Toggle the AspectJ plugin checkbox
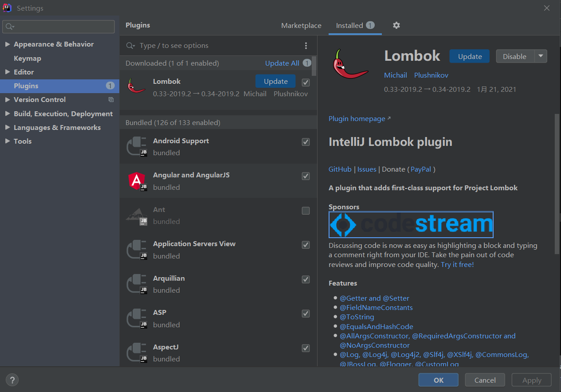 (306, 348)
